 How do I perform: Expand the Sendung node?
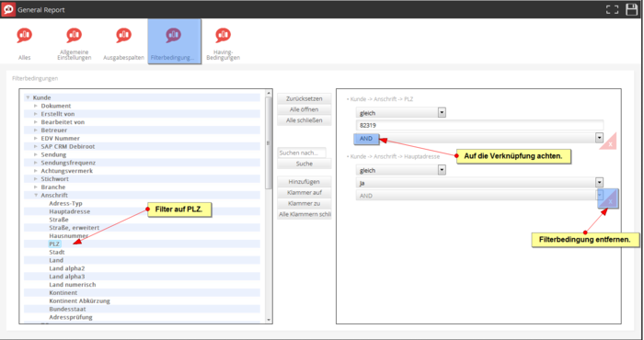[36, 154]
